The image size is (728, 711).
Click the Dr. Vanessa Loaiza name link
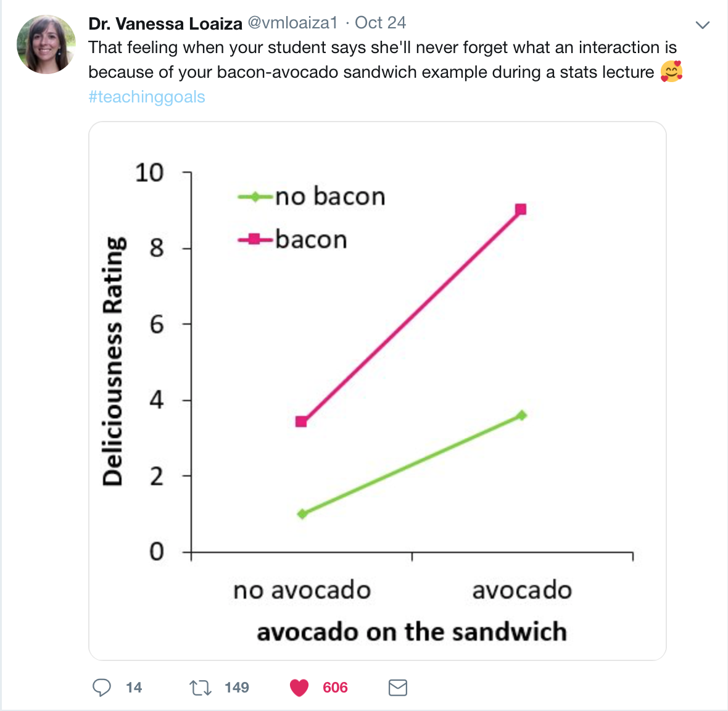pyautogui.click(x=165, y=23)
